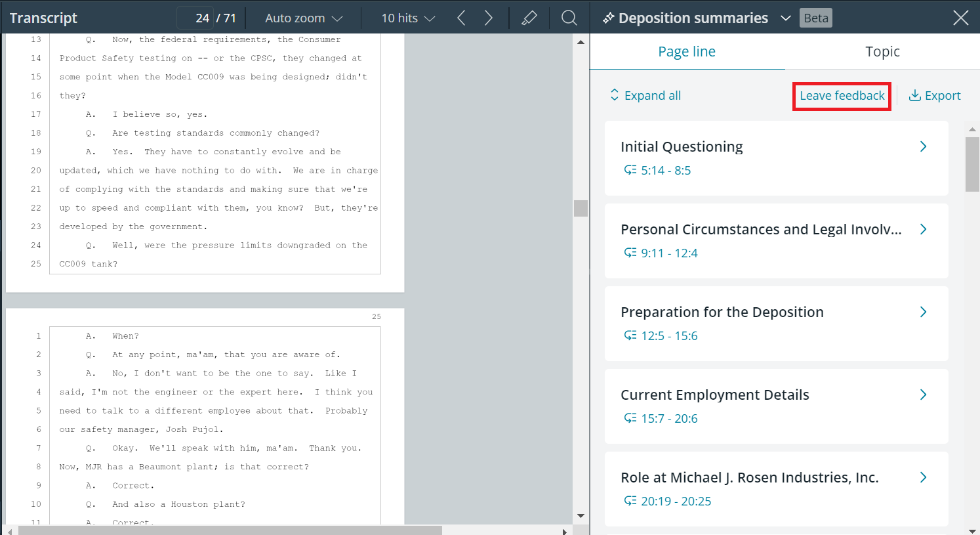Expand the Preparation for the Deposition topic
This screenshot has height=535, width=980.
[x=923, y=312]
